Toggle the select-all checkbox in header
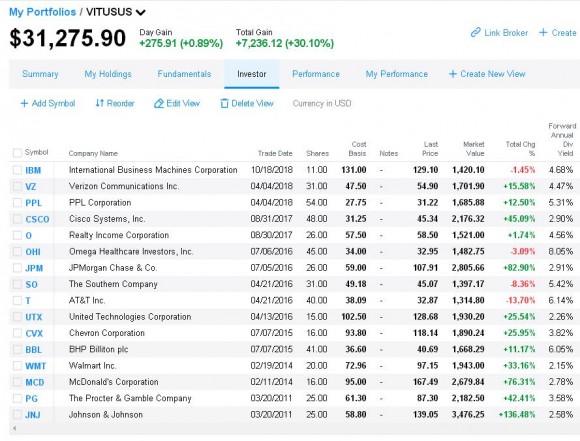Viewport: 580px width, 441px height. coord(17,152)
